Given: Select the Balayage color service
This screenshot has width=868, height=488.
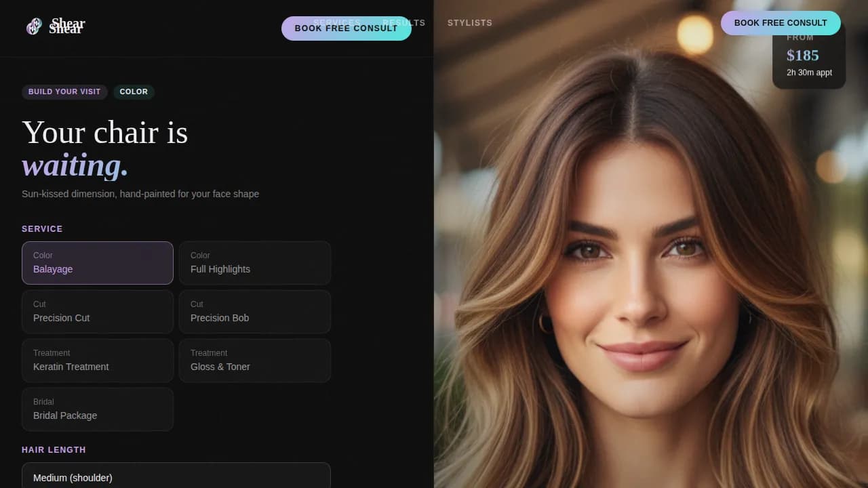Looking at the screenshot, I should [x=98, y=263].
